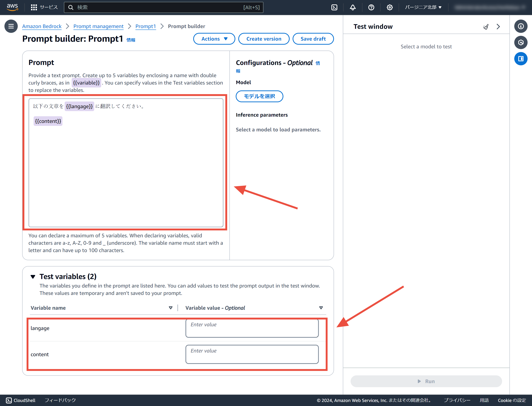The height and width of the screenshot is (406, 532).
Task: Open the settings gear icon in top bar
Action: (390, 7)
